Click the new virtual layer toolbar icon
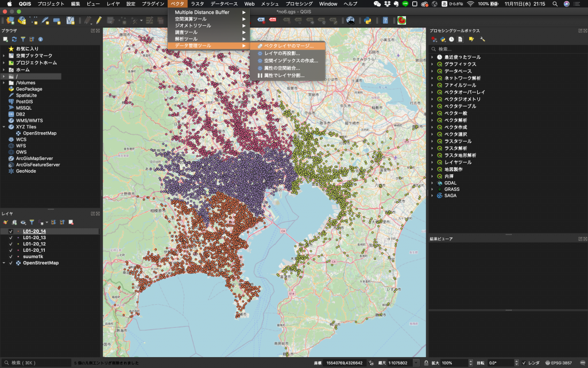Screen dimensions: 588x368 pos(70,20)
